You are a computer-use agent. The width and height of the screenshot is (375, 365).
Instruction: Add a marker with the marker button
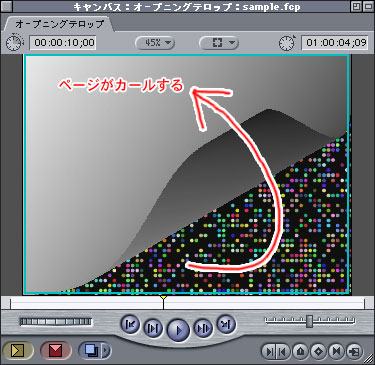301,351
